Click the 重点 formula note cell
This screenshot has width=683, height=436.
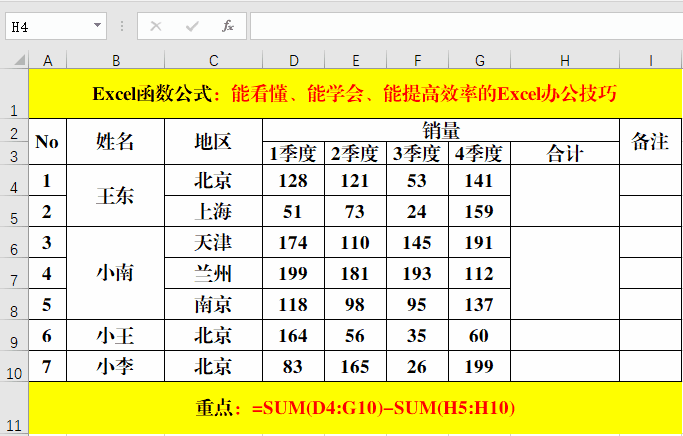(x=355, y=407)
